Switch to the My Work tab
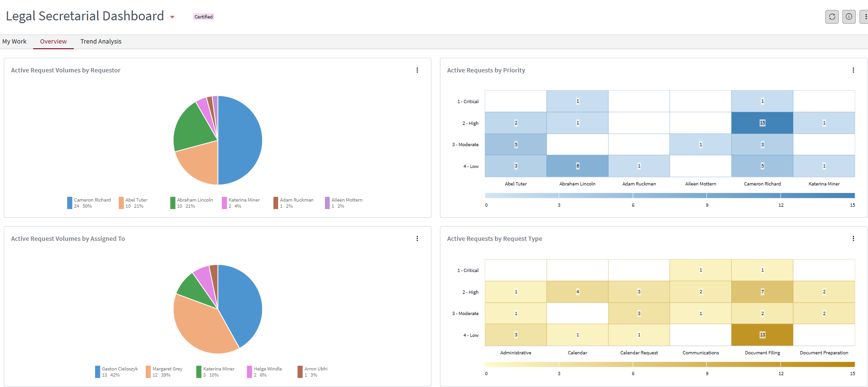 (x=15, y=42)
